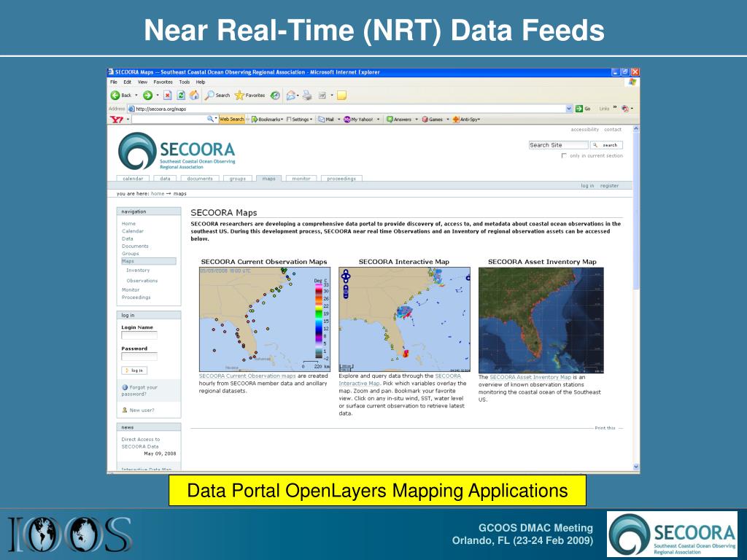This screenshot has width=747, height=560.
Task: Expand the Mail icon dropdown arrow in IE toolbar
Action: [298, 96]
